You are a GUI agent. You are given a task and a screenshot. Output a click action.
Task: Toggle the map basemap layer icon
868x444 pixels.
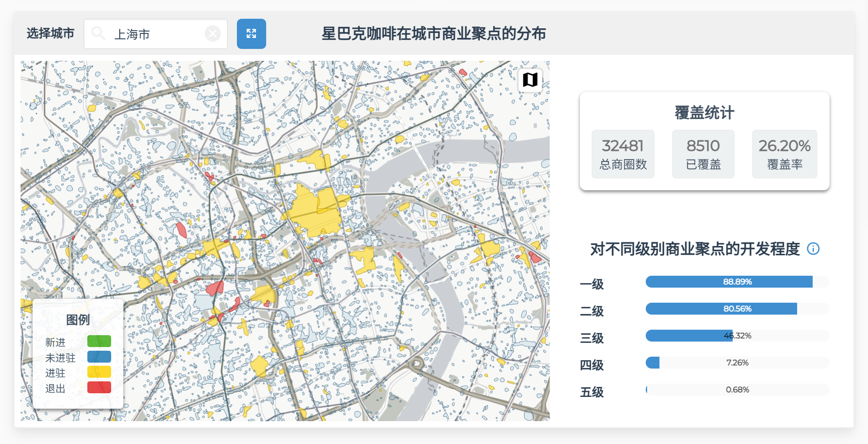point(530,80)
